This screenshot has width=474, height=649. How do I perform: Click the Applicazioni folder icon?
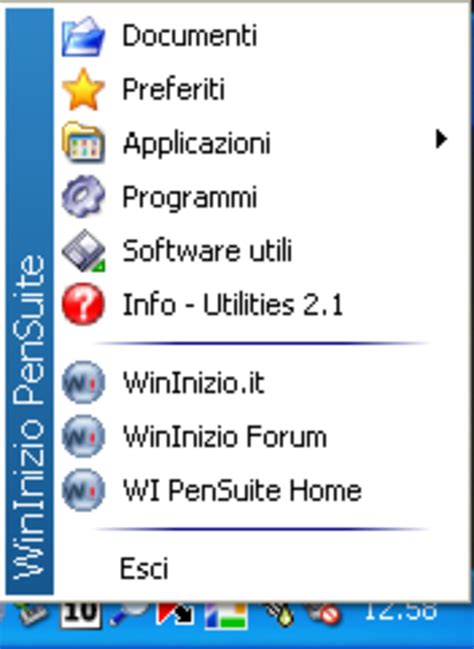[83, 142]
